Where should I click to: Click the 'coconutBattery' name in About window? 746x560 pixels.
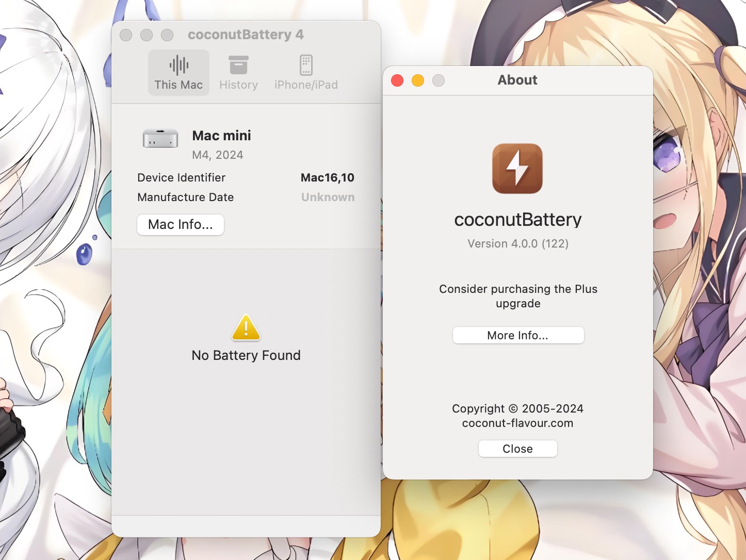point(518,220)
